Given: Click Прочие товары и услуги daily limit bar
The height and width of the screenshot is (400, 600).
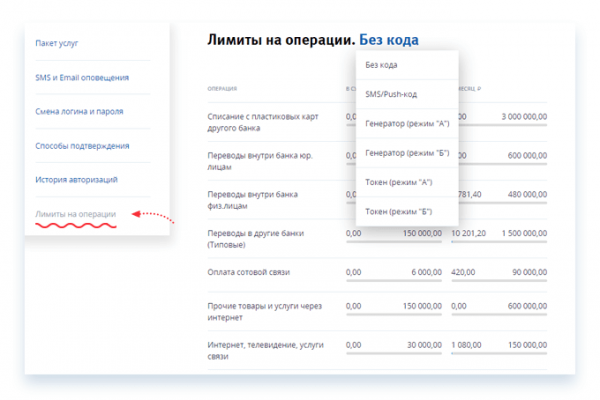Looking at the screenshot, I should (x=394, y=314).
